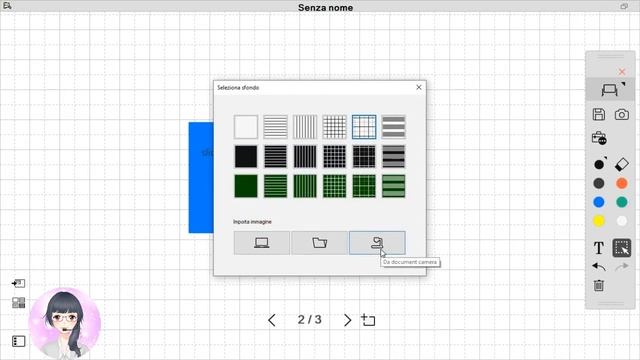640x360 pixels.
Task: Choose green background with horizontal lines
Action: (x=276, y=186)
